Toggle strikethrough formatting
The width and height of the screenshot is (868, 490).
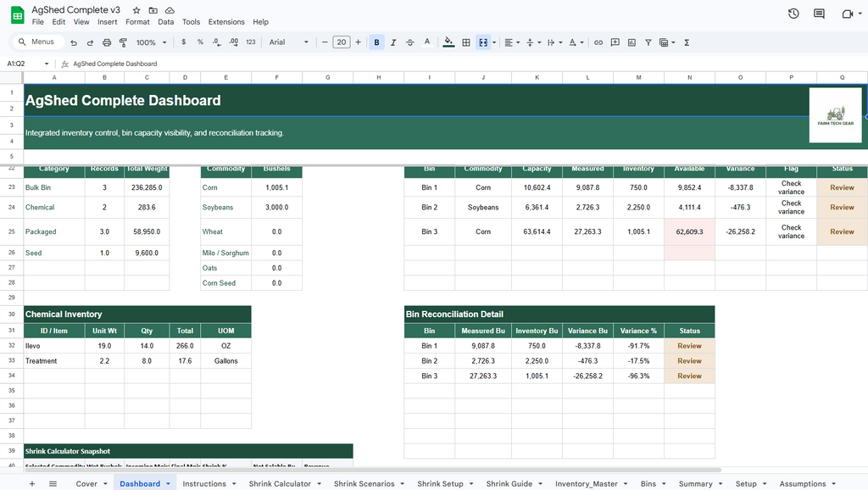[409, 42]
